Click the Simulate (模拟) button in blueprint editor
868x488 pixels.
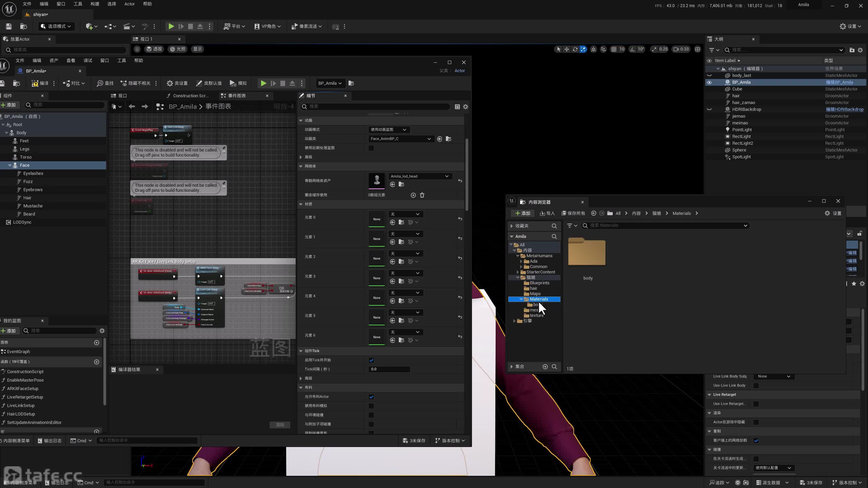[x=238, y=83]
